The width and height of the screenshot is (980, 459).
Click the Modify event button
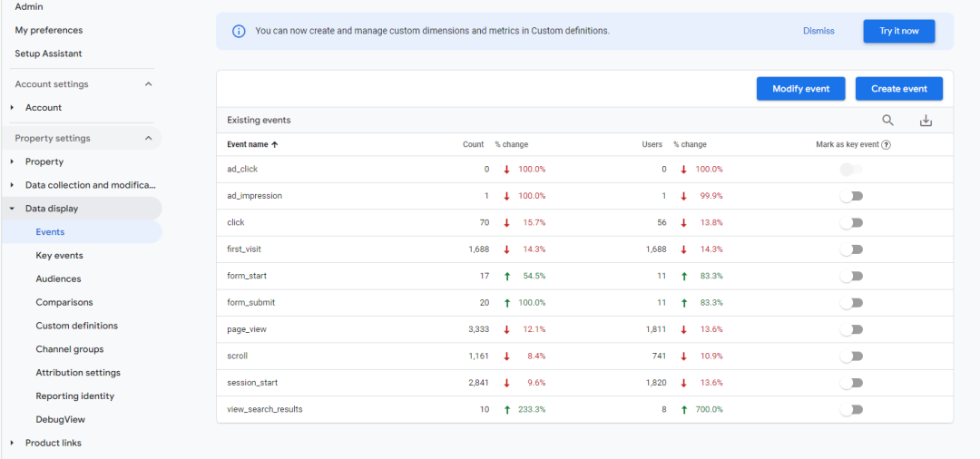[800, 89]
